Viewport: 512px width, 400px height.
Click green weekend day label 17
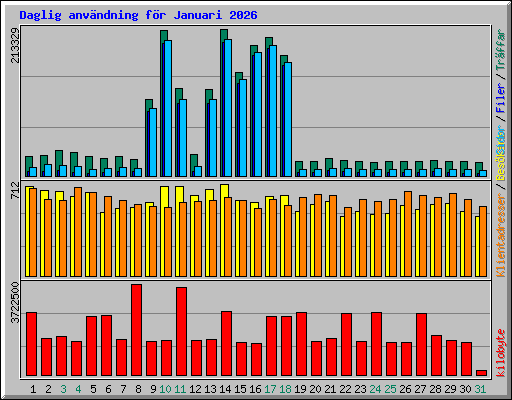coord(270,389)
